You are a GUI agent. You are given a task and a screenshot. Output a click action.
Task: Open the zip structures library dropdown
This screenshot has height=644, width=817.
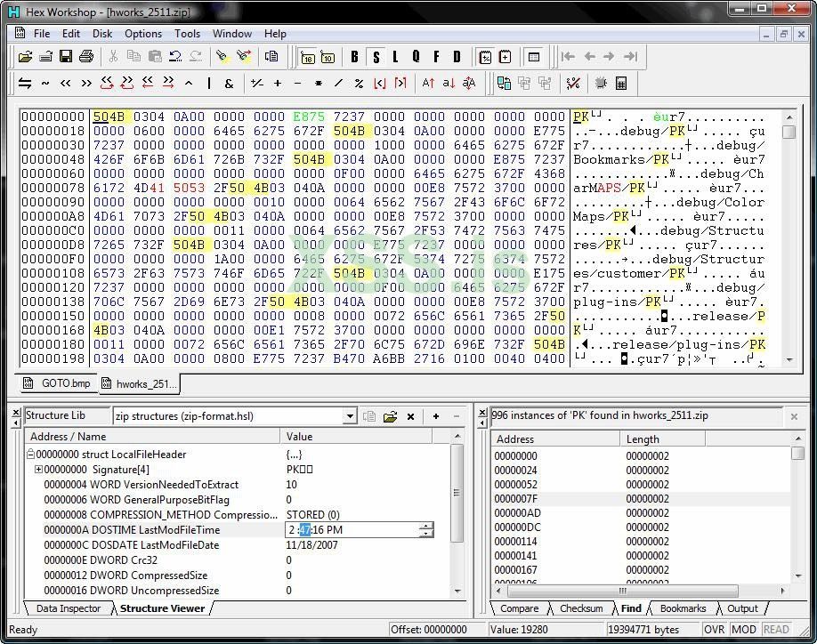[350, 416]
